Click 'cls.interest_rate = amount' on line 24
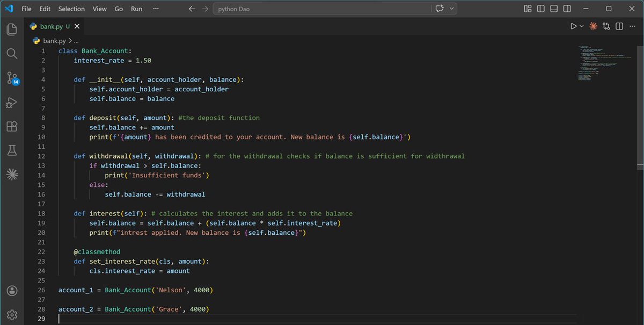644x325 pixels. [140, 271]
